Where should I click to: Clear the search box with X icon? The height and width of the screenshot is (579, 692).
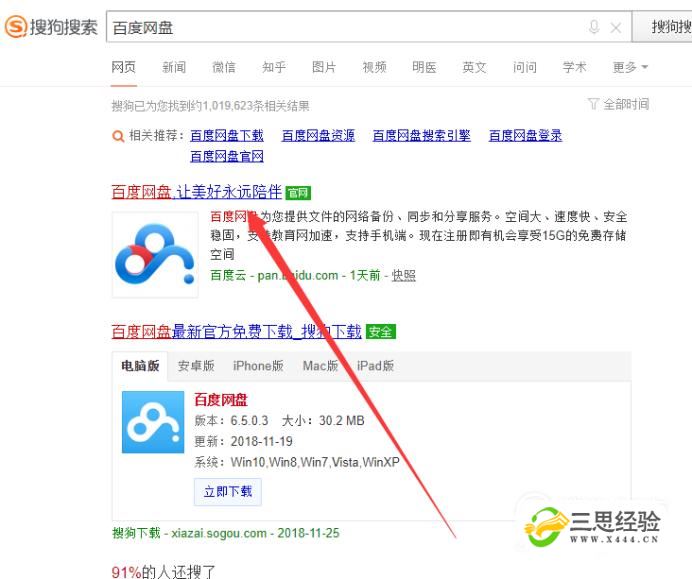pos(616,28)
